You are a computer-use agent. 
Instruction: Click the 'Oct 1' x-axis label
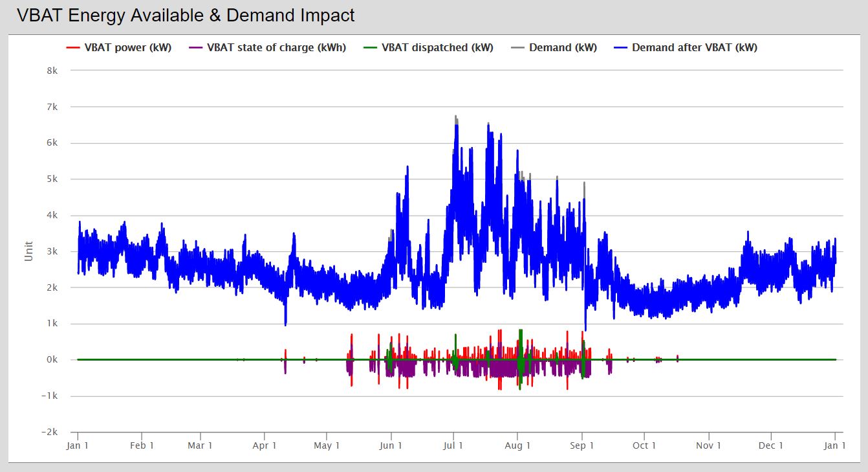point(644,445)
